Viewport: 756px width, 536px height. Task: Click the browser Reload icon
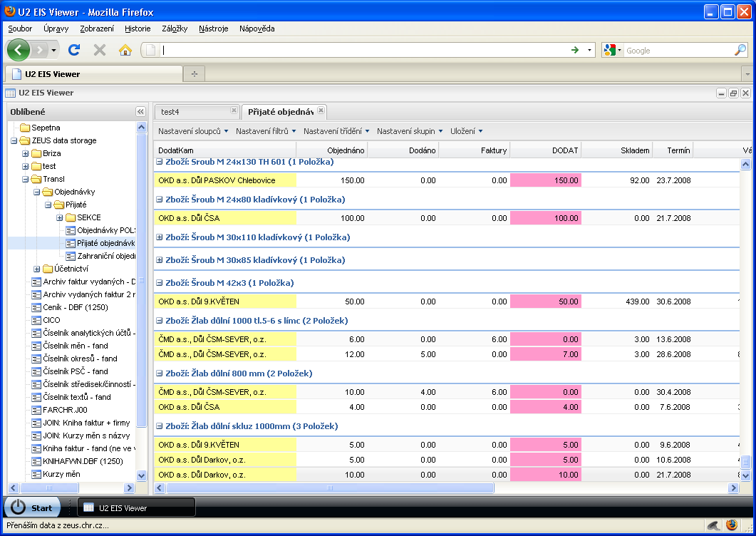[73, 50]
